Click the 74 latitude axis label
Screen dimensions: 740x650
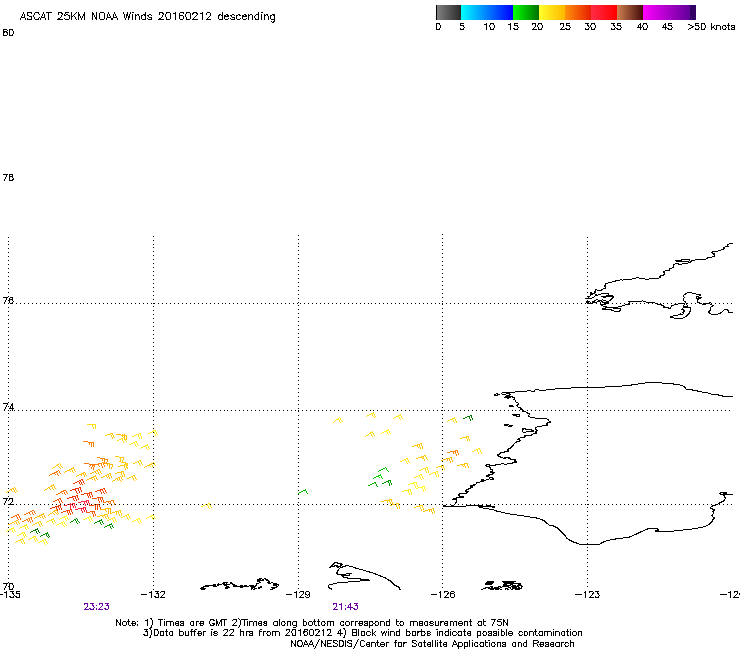point(8,407)
